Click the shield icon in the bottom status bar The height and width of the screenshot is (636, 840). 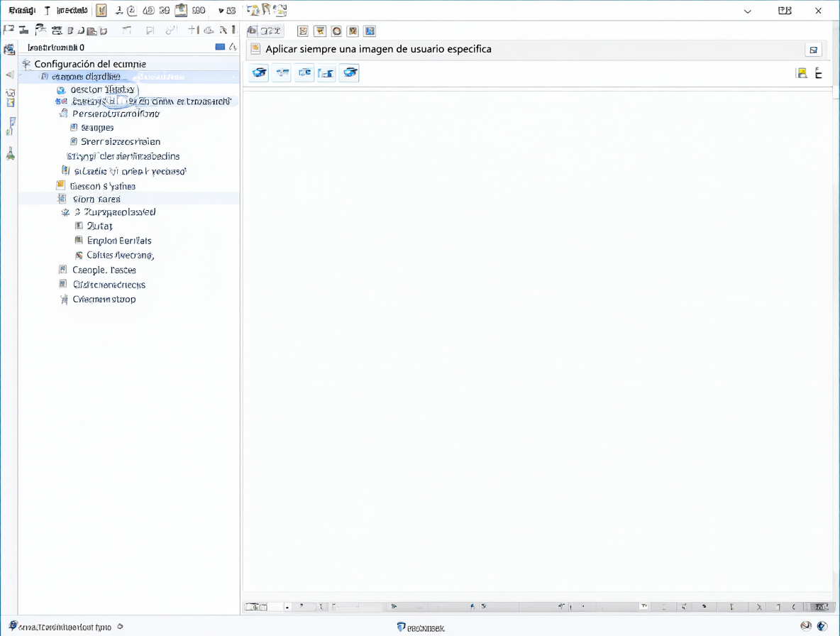click(401, 627)
